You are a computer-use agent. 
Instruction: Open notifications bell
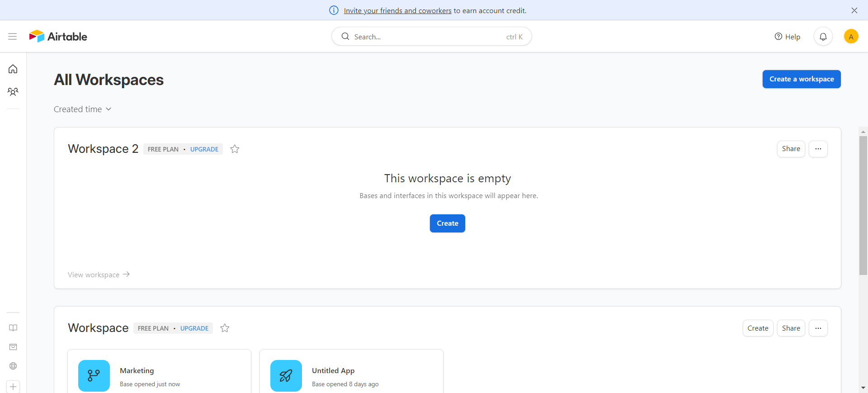point(823,37)
